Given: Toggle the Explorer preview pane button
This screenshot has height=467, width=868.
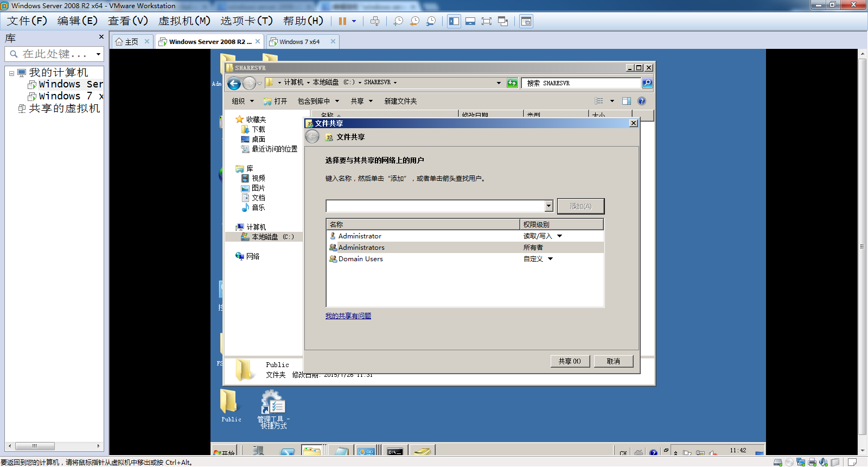Looking at the screenshot, I should [626, 101].
